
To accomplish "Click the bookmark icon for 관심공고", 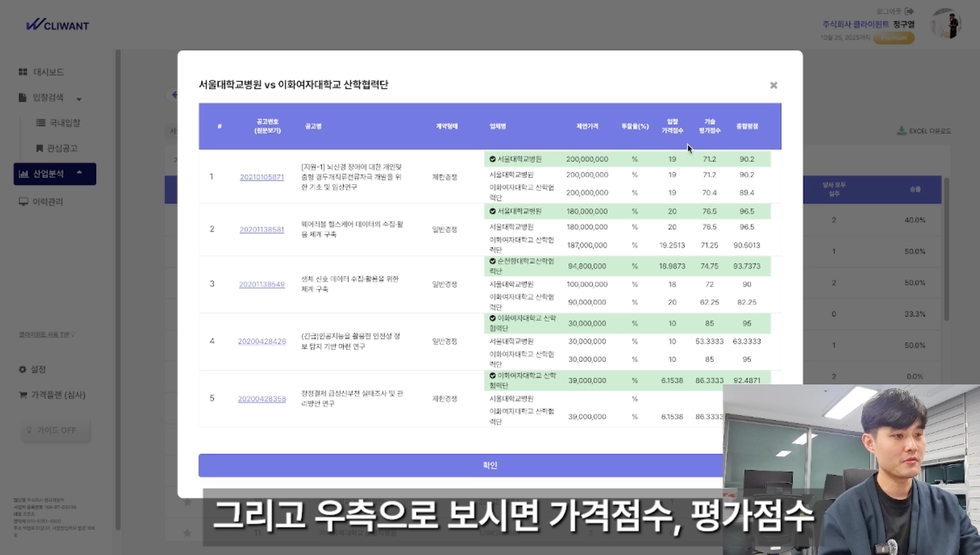I will point(40,148).
